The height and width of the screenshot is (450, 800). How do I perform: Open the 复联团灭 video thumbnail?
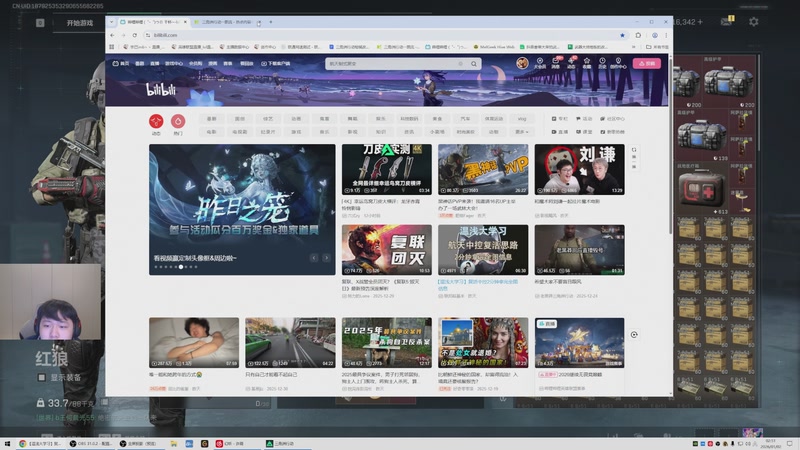tap(387, 250)
